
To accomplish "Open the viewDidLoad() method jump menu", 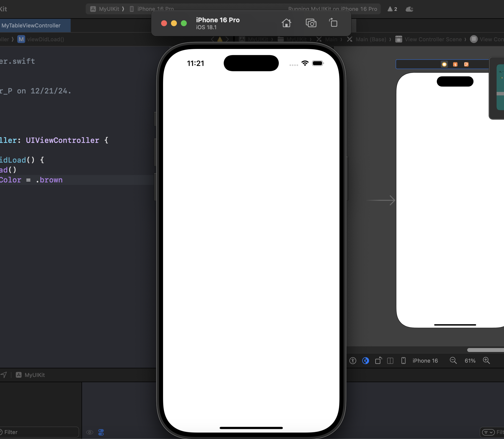I will click(45, 39).
